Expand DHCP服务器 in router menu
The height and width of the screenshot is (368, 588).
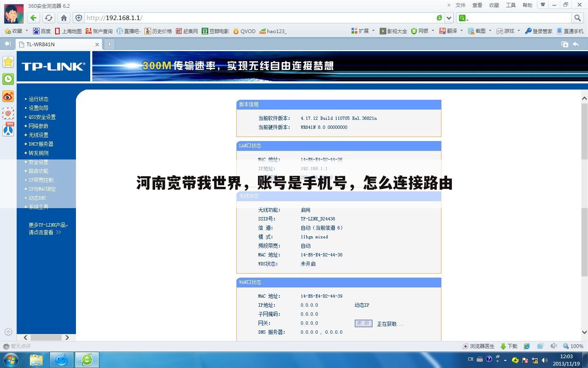(39, 144)
